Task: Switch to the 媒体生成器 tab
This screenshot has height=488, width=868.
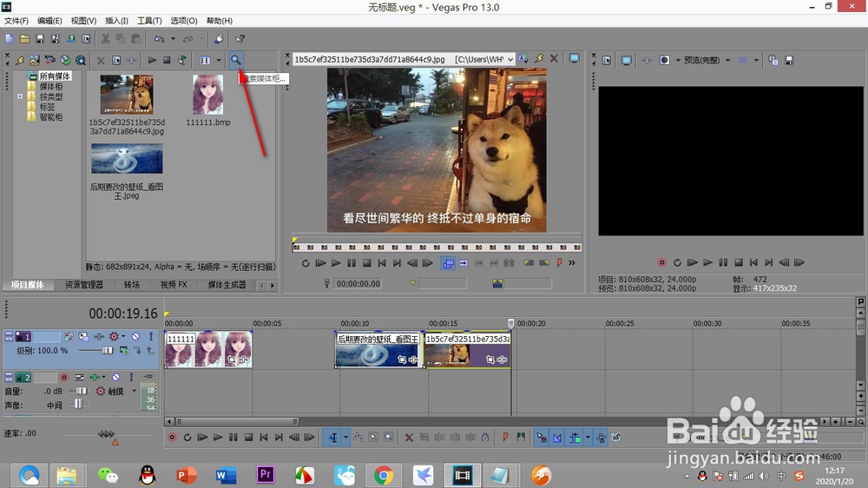Action: [227, 285]
